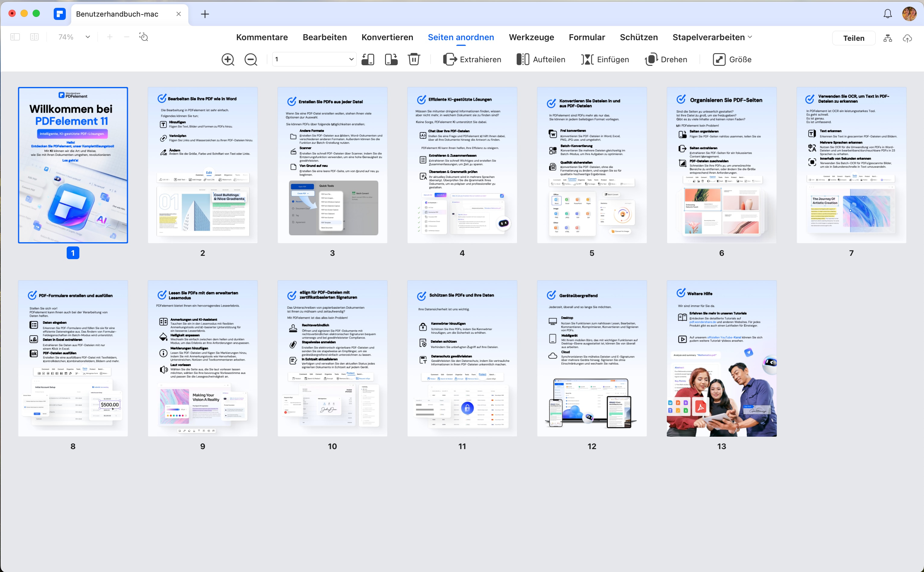The width and height of the screenshot is (924, 572).
Task: Click the page label 7
Action: (851, 253)
